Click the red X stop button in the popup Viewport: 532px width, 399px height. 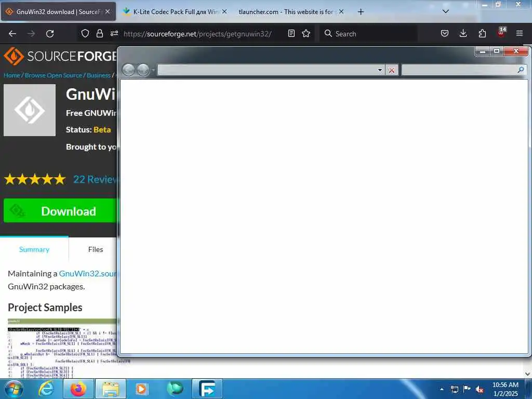[392, 70]
